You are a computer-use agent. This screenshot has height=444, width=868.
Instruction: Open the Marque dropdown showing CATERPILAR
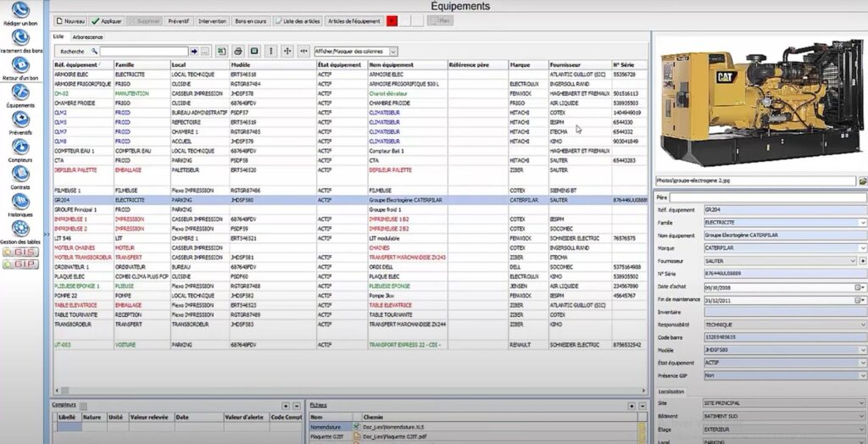click(x=862, y=248)
